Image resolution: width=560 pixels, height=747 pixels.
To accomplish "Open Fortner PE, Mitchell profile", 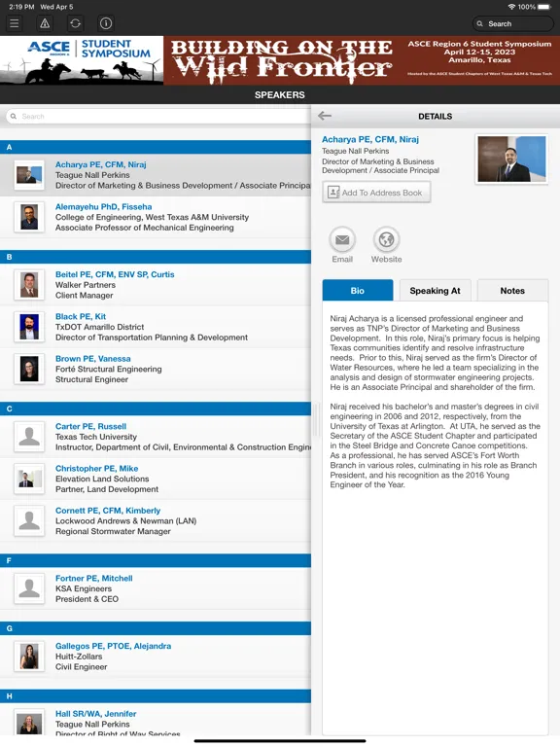I will point(156,588).
